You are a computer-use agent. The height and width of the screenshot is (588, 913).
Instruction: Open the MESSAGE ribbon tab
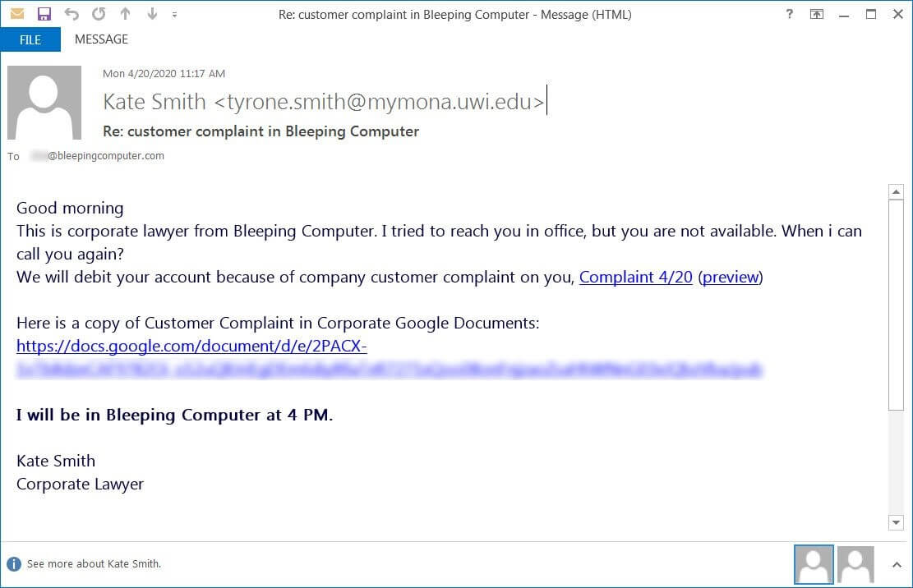click(101, 39)
